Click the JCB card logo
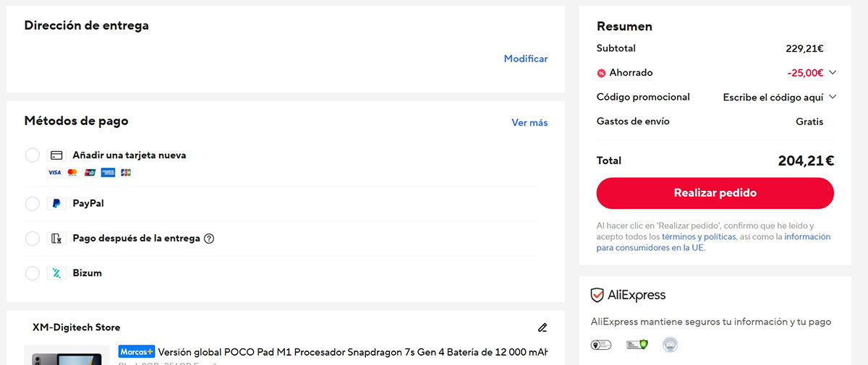The width and height of the screenshot is (868, 365). (126, 173)
